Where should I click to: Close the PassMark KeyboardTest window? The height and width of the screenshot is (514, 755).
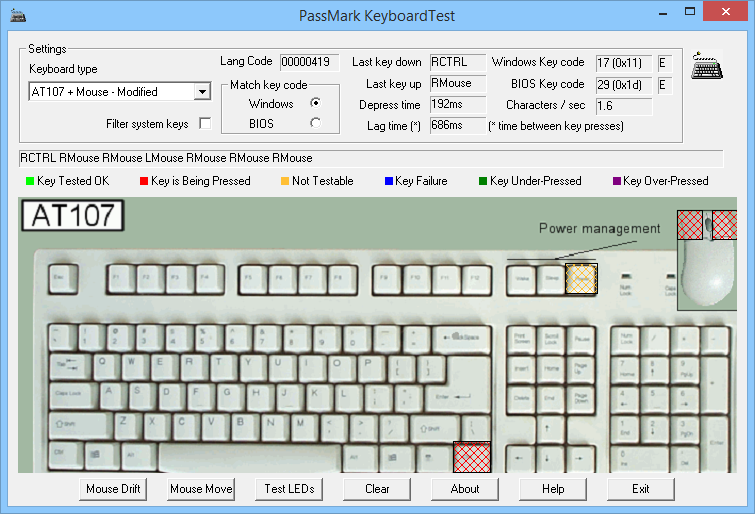726,11
